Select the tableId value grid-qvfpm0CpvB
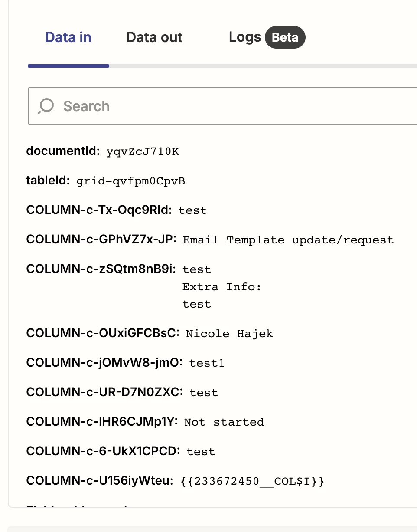 tap(130, 181)
